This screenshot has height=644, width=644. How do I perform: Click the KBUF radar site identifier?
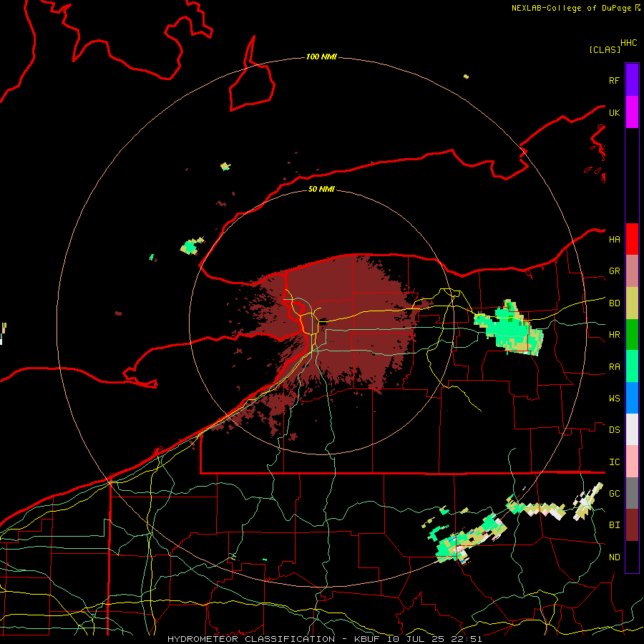pyautogui.click(x=367, y=639)
